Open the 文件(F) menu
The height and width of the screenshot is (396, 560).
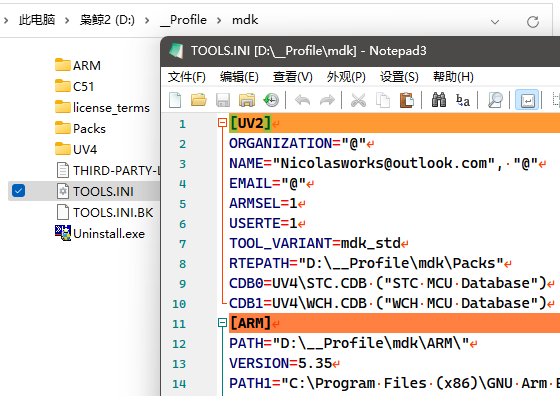click(186, 77)
